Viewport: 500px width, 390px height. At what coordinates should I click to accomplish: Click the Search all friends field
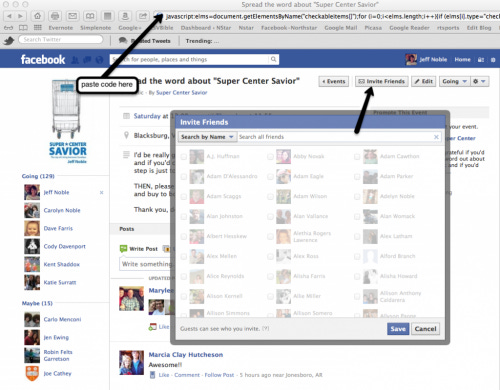(335, 137)
